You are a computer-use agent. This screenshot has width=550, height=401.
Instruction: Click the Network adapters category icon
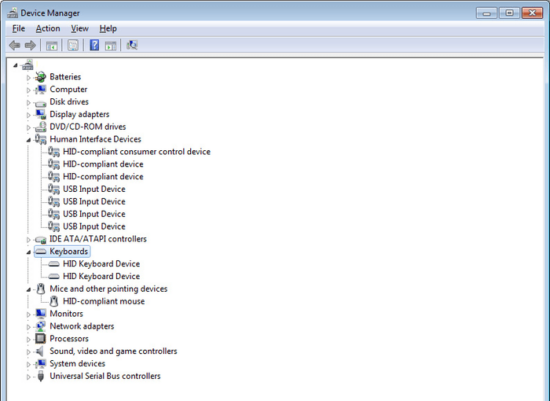[41, 326]
